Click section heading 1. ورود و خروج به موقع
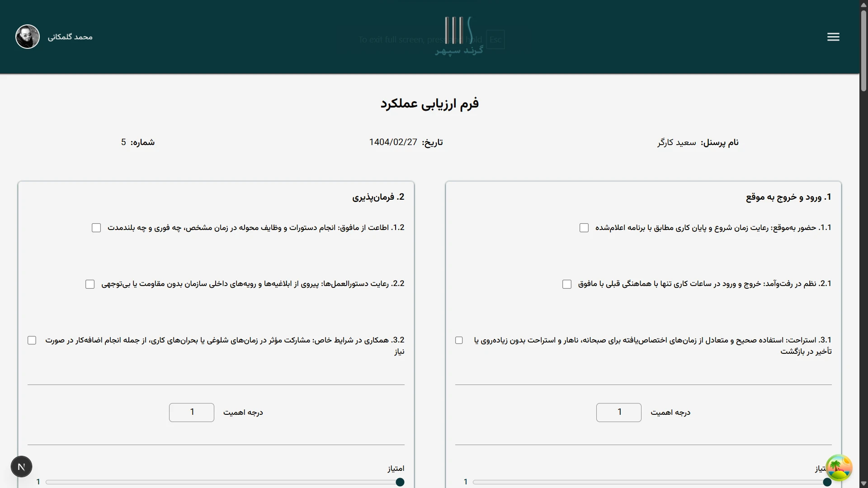Screen dimensions: 868x488 pos(789,197)
